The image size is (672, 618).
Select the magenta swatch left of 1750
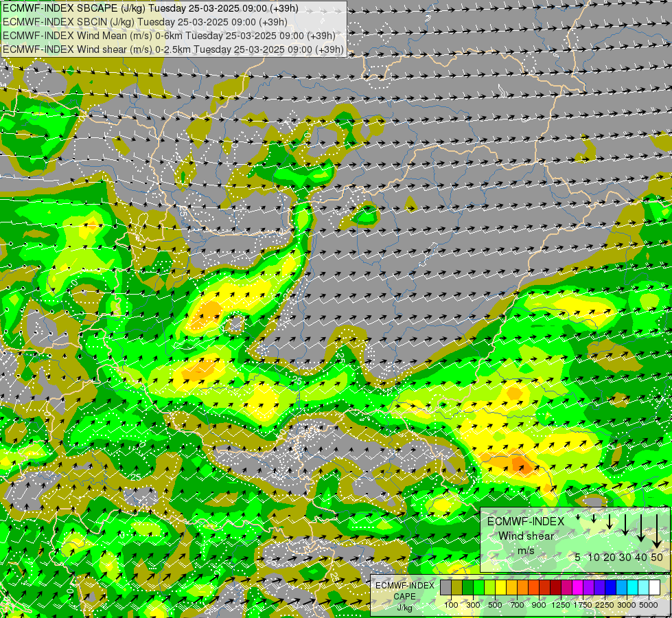point(578,588)
